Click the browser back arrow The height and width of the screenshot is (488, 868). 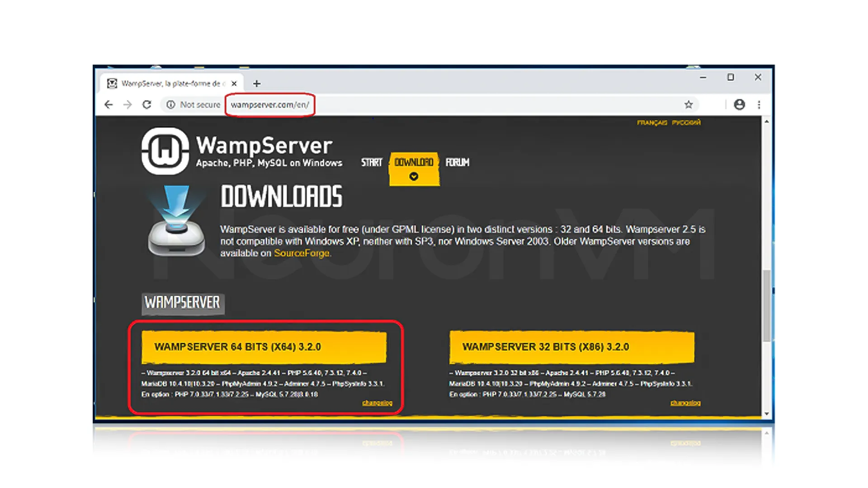pos(108,105)
